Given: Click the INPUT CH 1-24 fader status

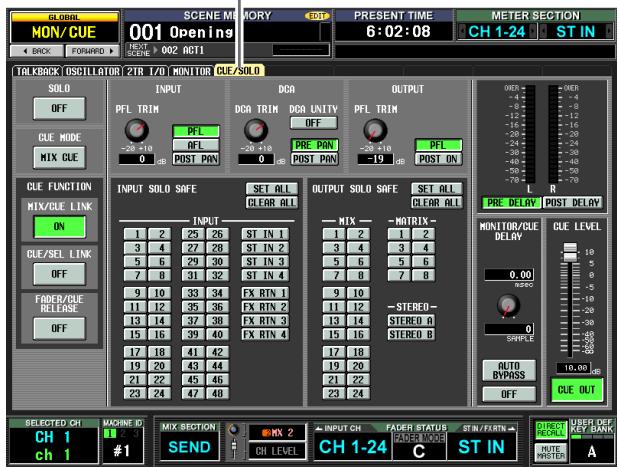Looking at the screenshot, I should pos(353,447).
